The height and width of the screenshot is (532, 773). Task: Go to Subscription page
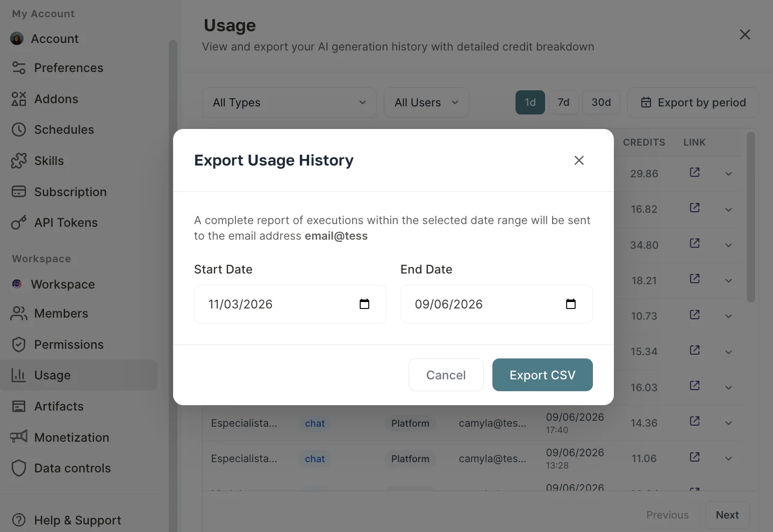(x=70, y=192)
